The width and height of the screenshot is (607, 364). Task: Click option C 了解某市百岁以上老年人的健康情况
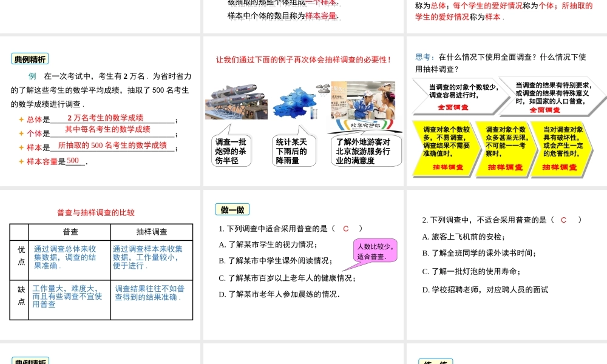(287, 278)
